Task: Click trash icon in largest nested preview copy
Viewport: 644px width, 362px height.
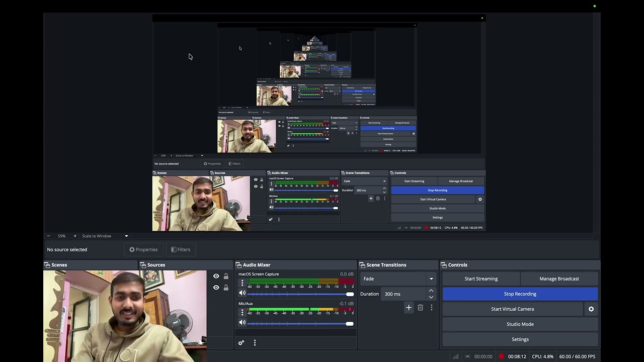Action: pos(378,199)
